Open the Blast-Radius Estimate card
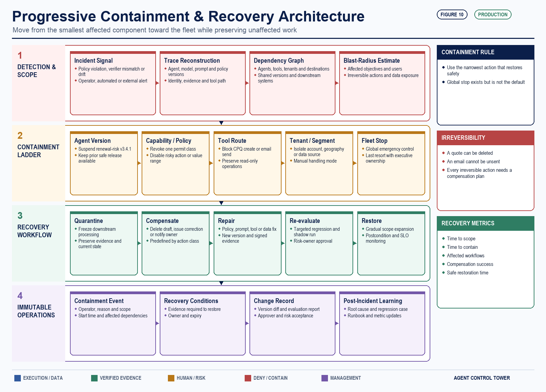 point(382,83)
